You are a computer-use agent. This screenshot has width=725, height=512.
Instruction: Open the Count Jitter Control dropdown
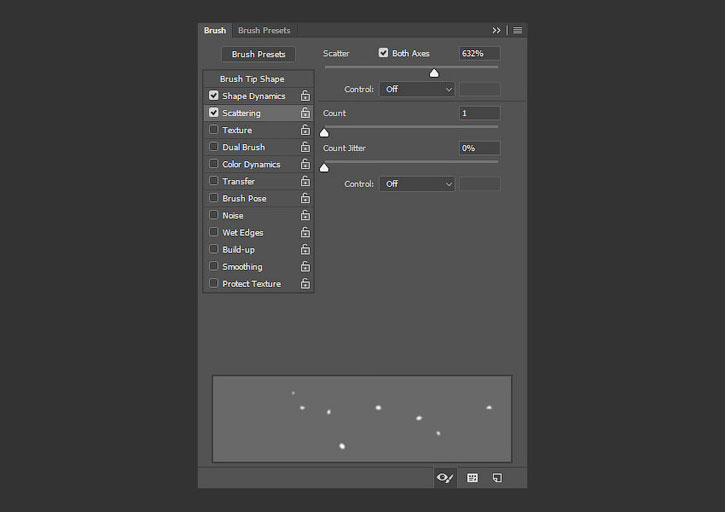417,184
